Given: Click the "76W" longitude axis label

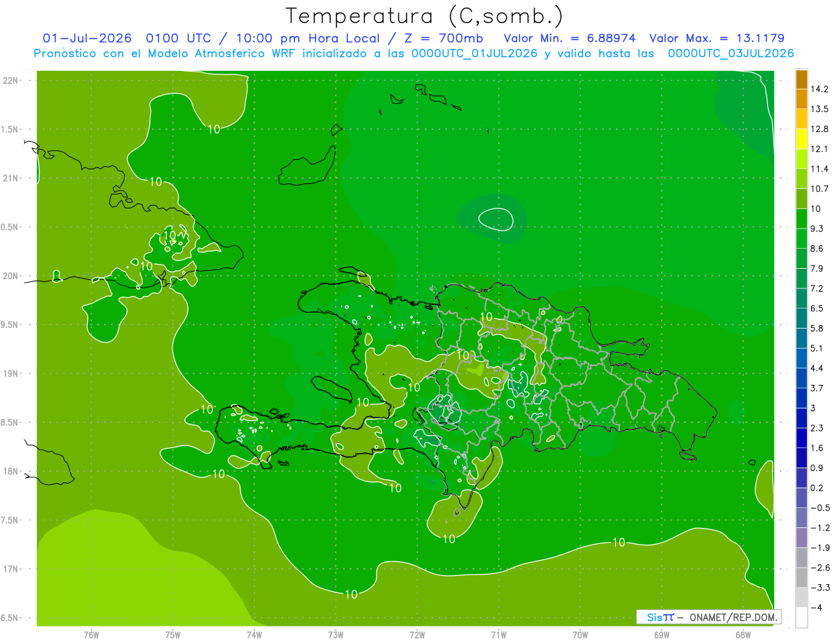Looking at the screenshot, I should (x=91, y=634).
